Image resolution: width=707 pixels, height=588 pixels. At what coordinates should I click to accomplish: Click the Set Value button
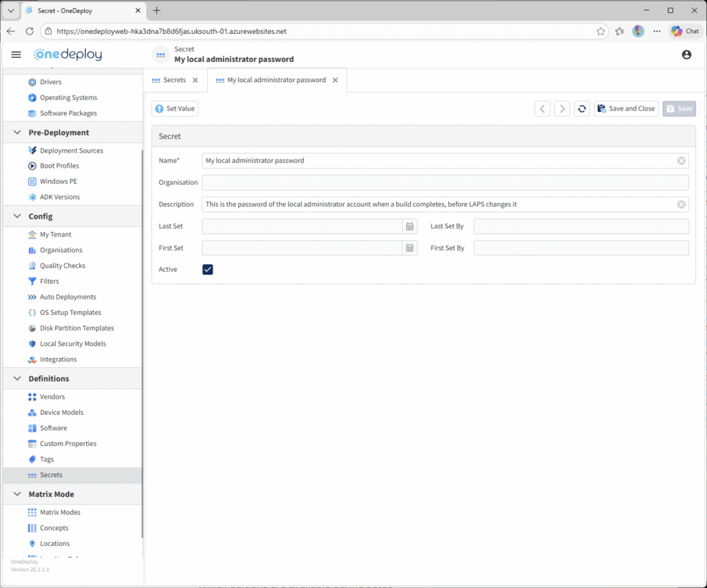pos(175,108)
